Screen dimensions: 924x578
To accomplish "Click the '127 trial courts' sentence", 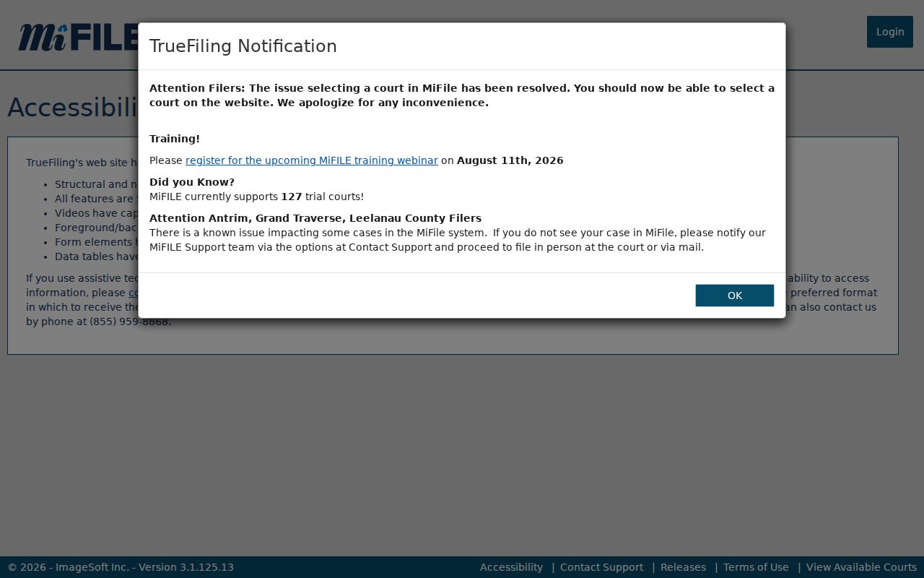I will (x=256, y=197).
